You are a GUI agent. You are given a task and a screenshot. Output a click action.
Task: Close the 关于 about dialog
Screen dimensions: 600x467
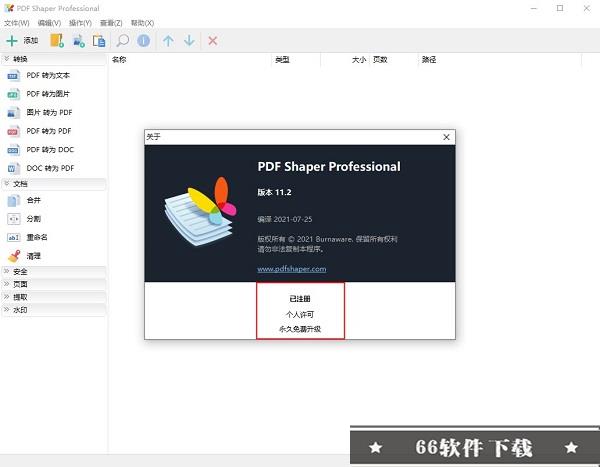click(446, 137)
